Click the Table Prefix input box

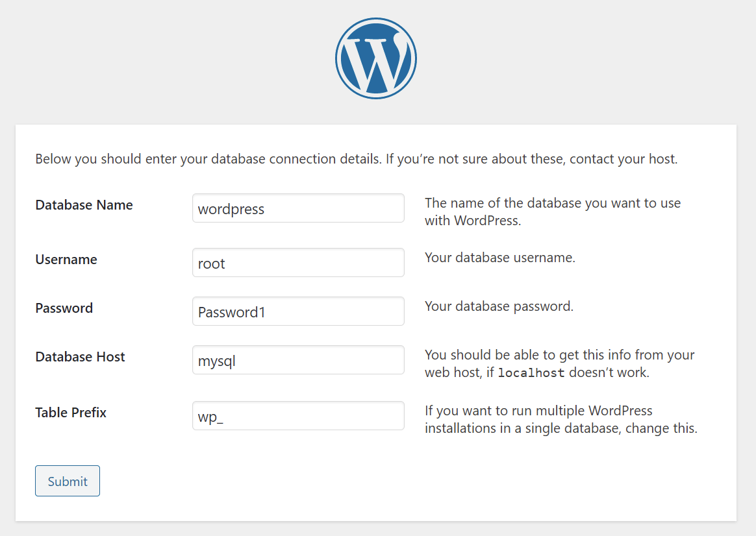click(298, 415)
